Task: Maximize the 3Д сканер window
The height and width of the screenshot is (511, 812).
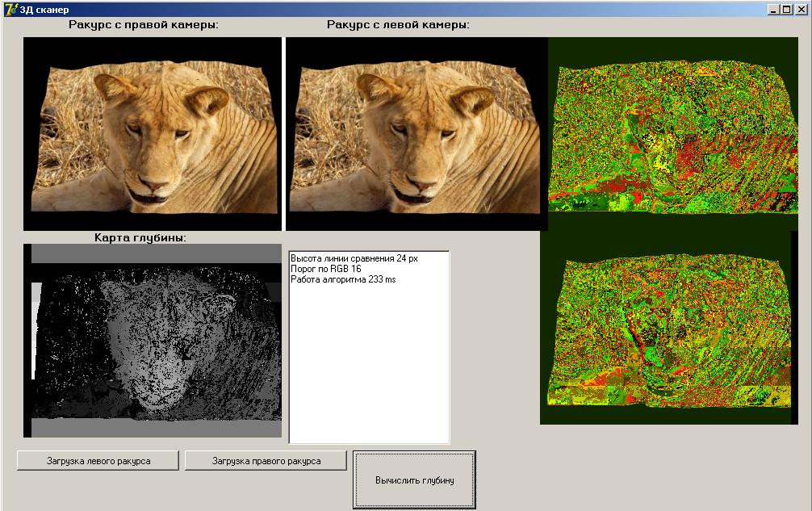Action: tap(787, 9)
